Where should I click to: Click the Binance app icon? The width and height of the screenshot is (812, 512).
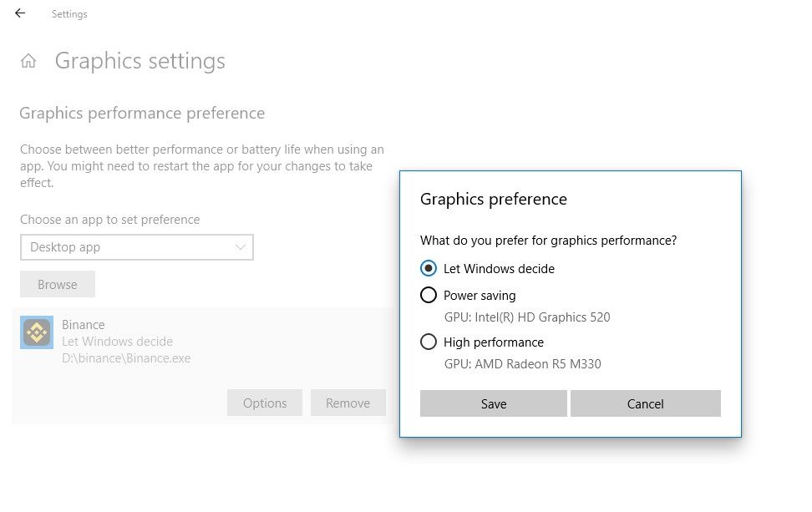coord(37,332)
